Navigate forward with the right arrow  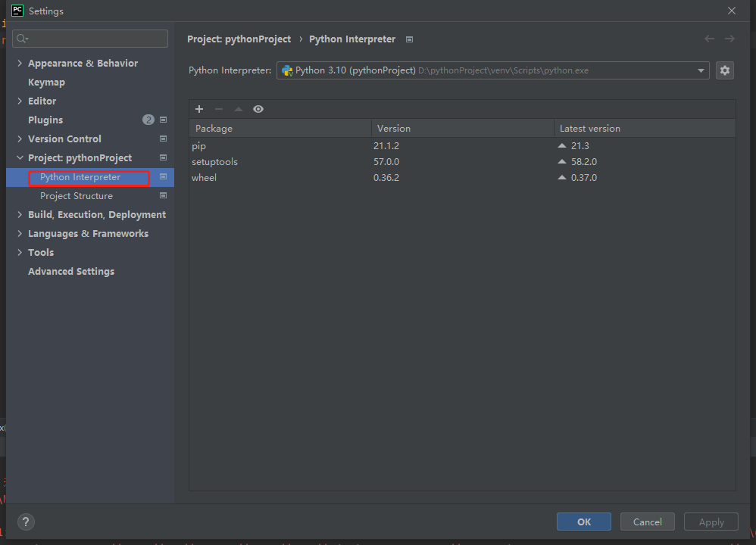point(729,39)
